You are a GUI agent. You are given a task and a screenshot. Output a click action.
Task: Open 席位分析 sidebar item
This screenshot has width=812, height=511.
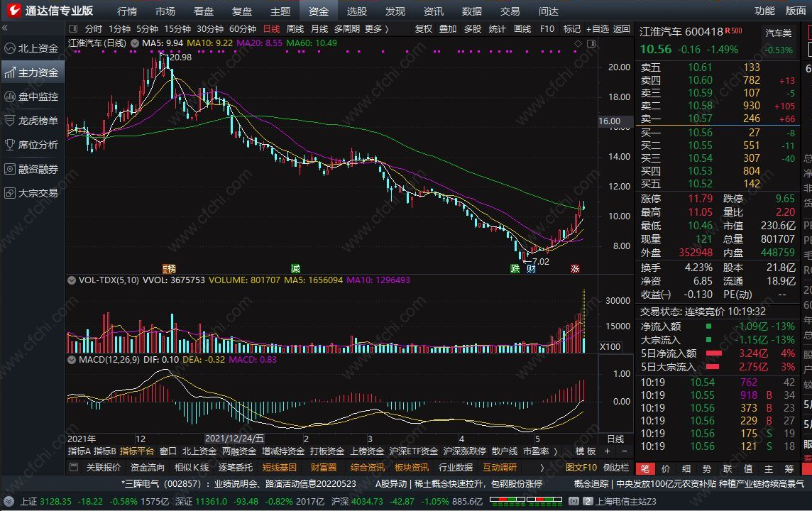[x=32, y=145]
